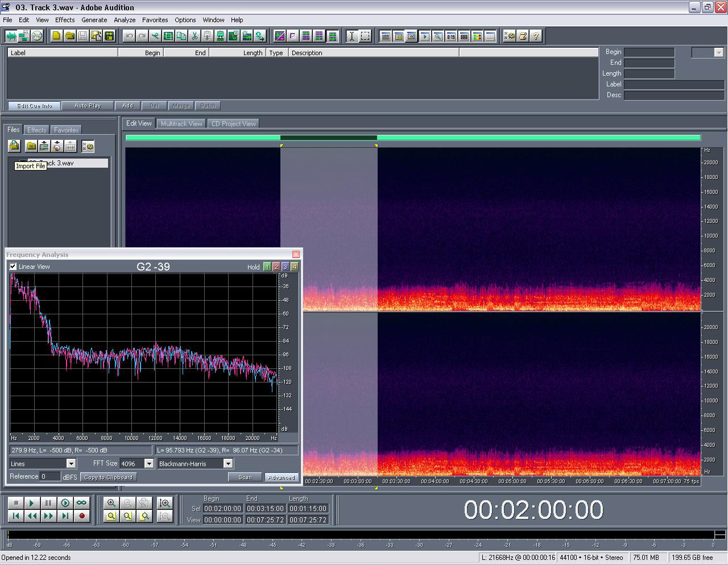Toggle Hold button 2
This screenshot has height=565, width=728.
pyautogui.click(x=276, y=267)
